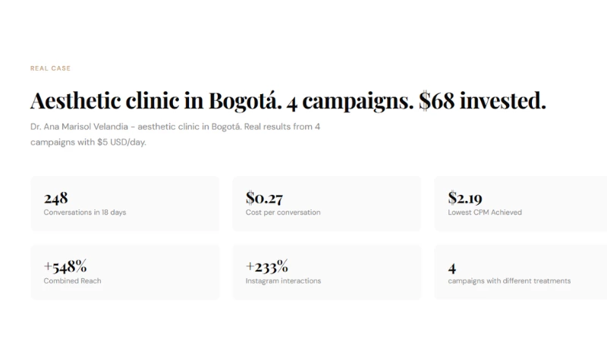Click the "+233%" stat value
Screen dimensions: 607x364
tap(267, 267)
